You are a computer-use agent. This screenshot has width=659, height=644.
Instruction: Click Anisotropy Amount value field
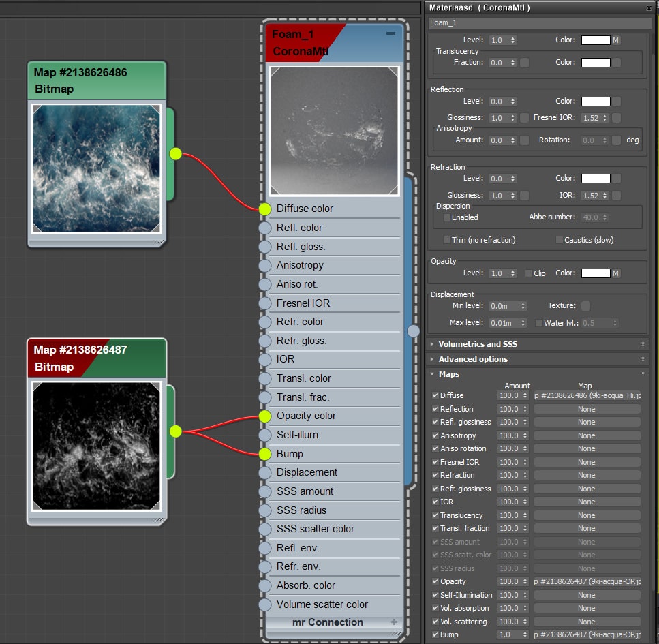coord(500,140)
